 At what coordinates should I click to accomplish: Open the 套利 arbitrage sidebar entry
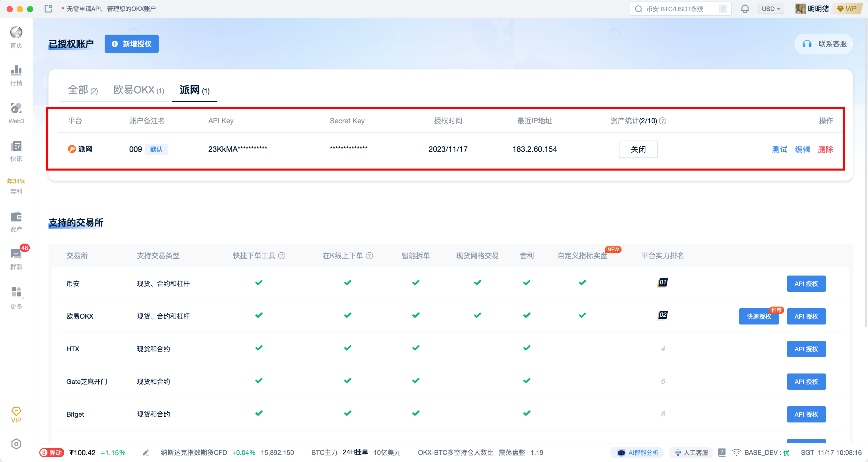pos(16,186)
